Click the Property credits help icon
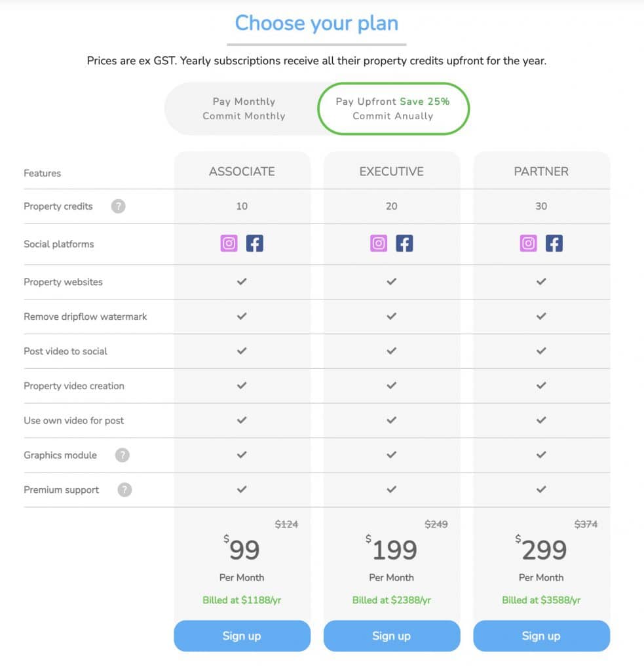644x671 pixels. pyautogui.click(x=118, y=206)
